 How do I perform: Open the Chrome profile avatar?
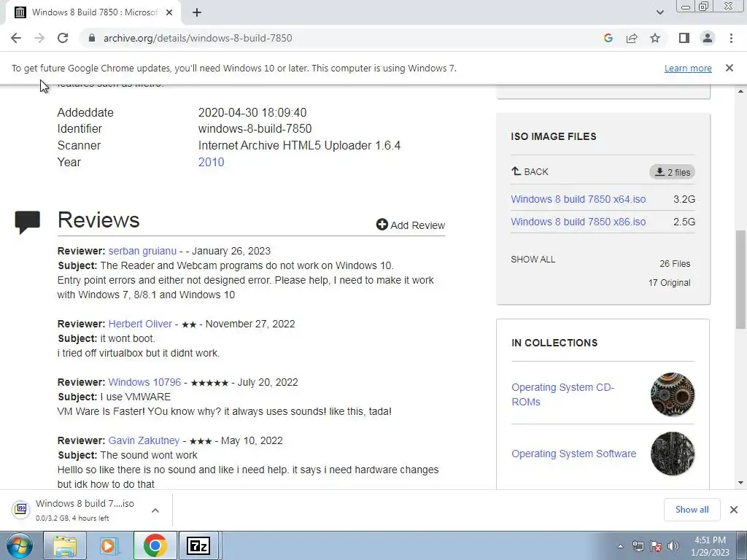[708, 38]
